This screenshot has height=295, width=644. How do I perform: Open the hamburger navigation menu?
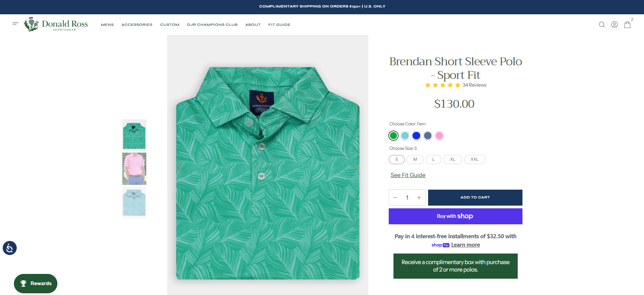coord(15,24)
